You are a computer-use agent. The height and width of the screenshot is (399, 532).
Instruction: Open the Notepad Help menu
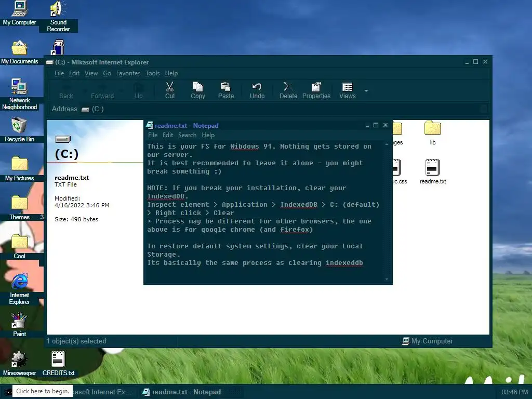pyautogui.click(x=208, y=135)
